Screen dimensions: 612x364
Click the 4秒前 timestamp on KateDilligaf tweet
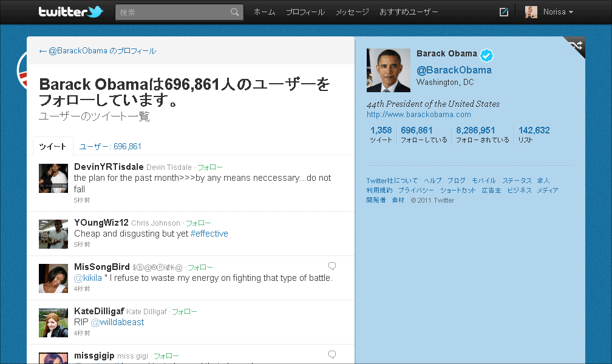(x=82, y=333)
